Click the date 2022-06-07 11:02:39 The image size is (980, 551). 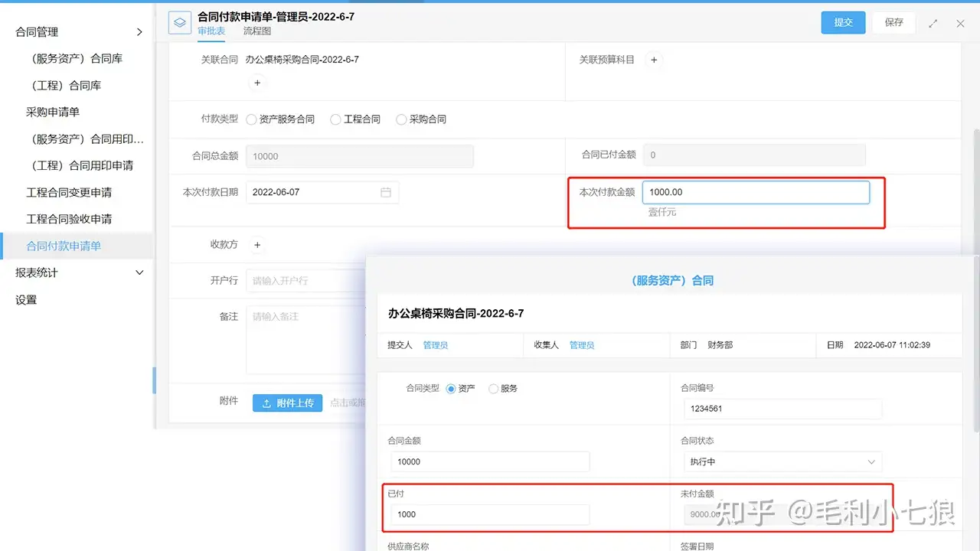coord(892,345)
